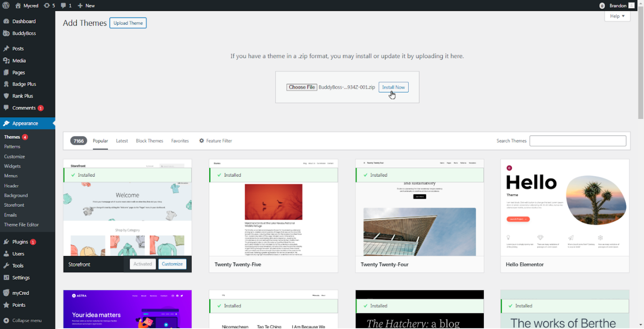Screen dimensions: 644x329
Task: Open Theme File Editor submenu link
Action: tap(22, 224)
